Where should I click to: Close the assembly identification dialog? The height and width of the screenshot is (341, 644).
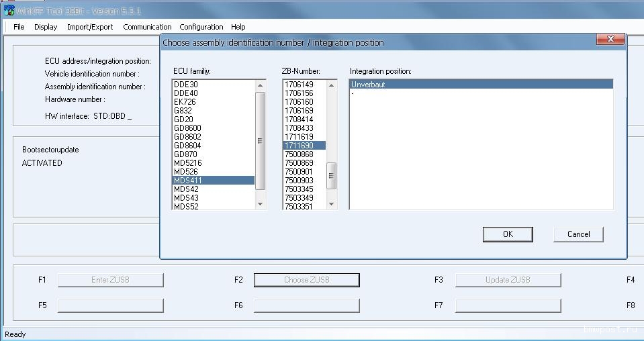point(610,40)
